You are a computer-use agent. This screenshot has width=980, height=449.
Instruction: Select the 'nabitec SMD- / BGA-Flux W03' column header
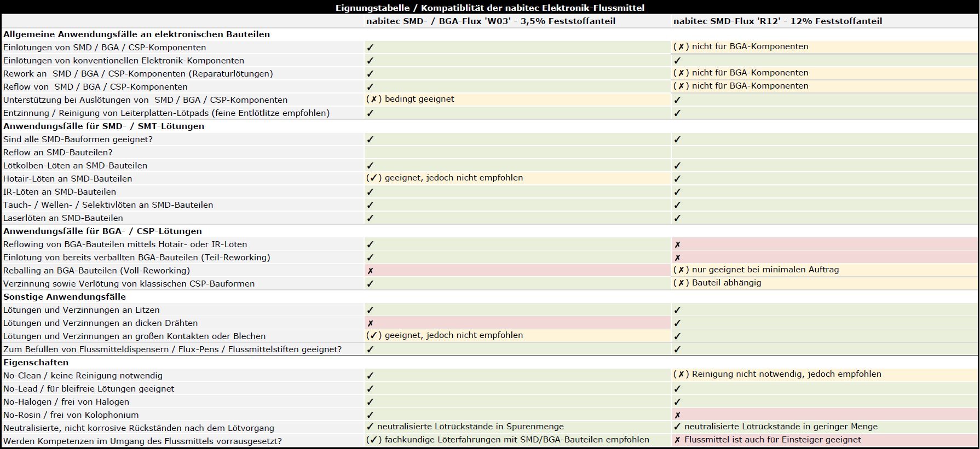[x=491, y=21]
